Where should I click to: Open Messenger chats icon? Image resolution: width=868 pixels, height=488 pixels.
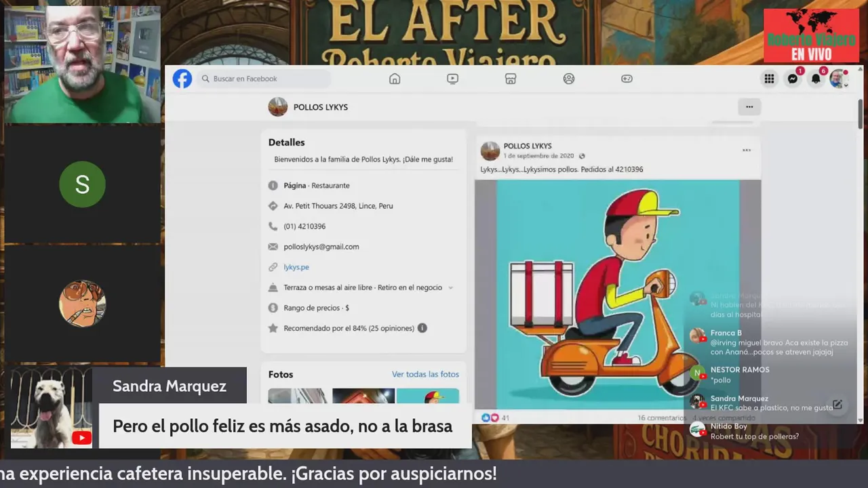click(792, 79)
